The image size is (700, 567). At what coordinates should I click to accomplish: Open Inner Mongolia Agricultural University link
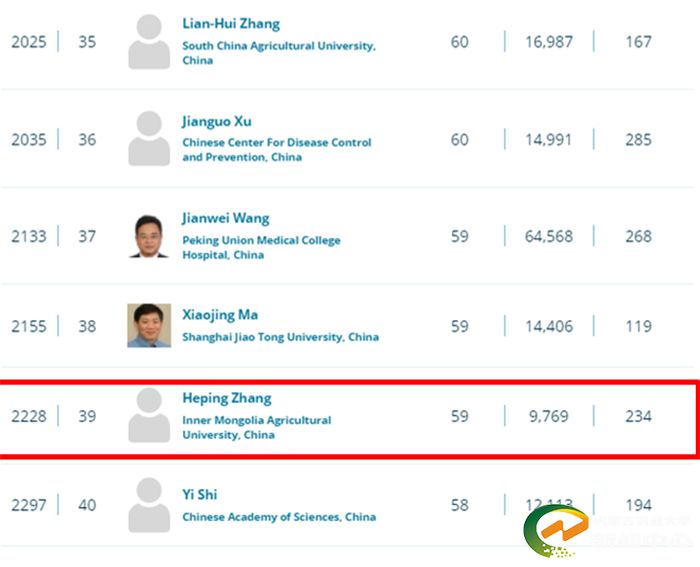257,427
